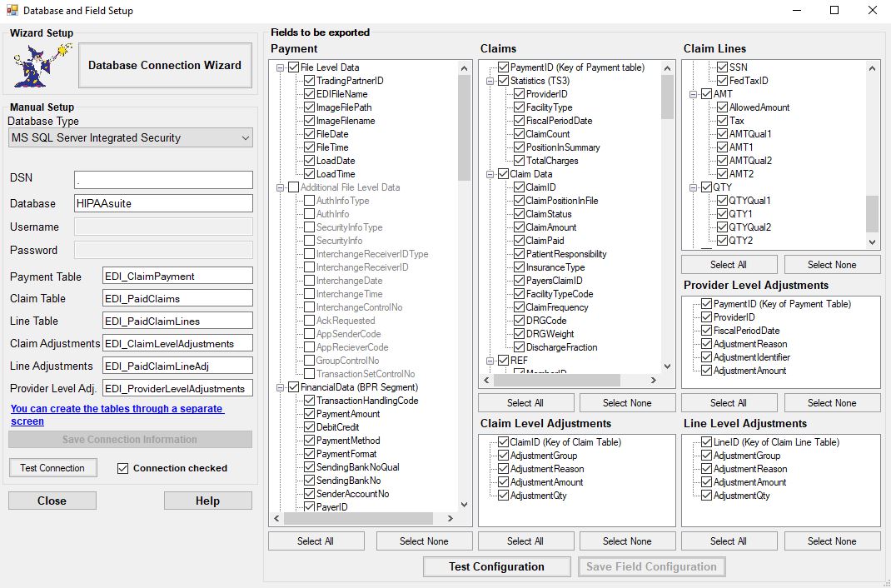
Task: Click the Test Configuration button
Action: pyautogui.click(x=496, y=566)
